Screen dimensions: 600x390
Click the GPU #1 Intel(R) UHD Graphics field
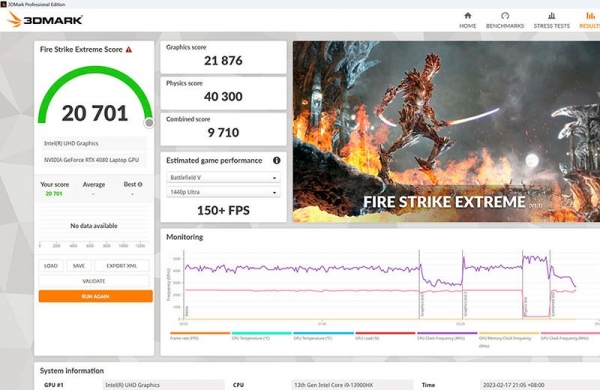tap(163, 385)
